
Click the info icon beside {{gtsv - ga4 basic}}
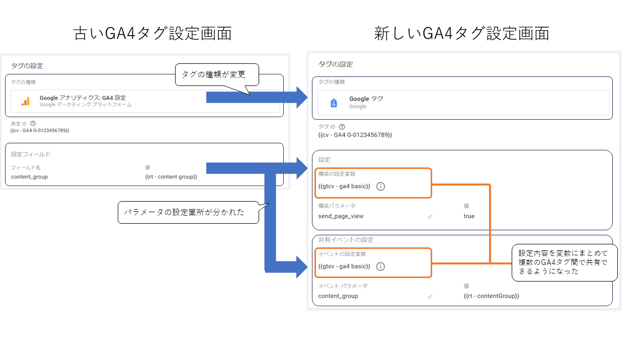(381, 266)
